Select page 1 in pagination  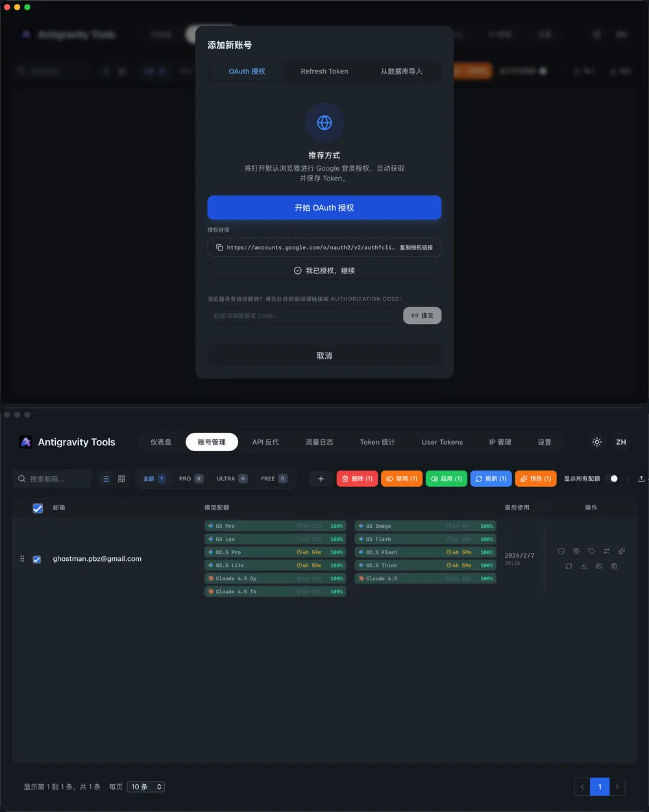point(600,787)
